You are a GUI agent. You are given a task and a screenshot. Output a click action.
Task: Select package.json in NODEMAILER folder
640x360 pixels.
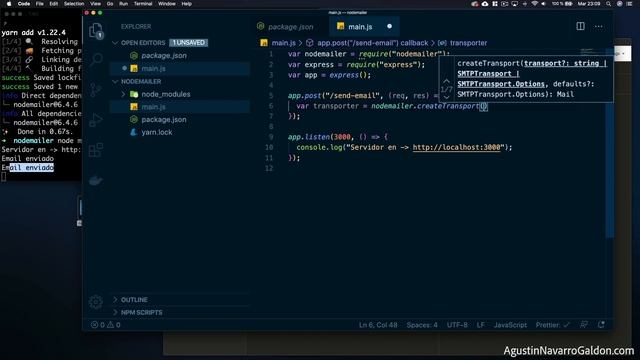pos(180,120)
